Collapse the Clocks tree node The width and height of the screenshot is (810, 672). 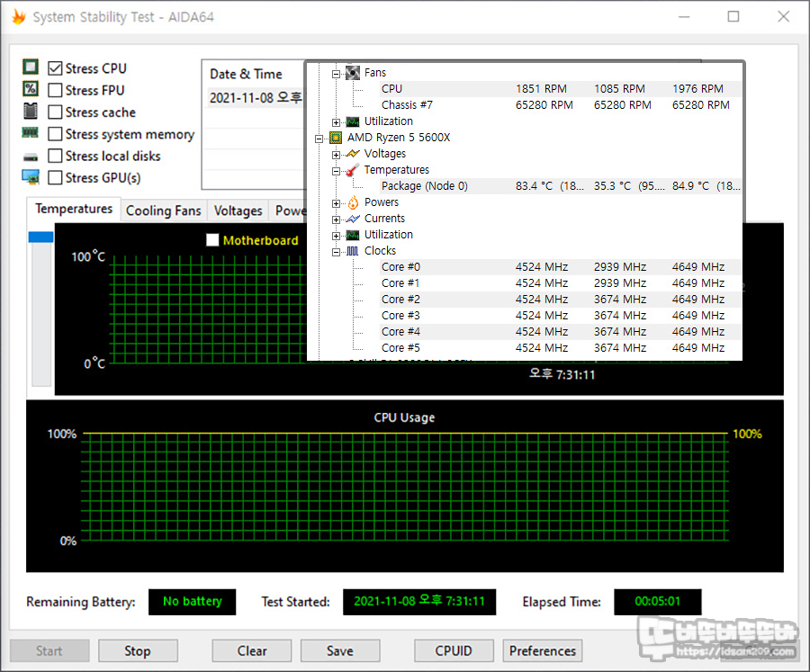pos(336,252)
